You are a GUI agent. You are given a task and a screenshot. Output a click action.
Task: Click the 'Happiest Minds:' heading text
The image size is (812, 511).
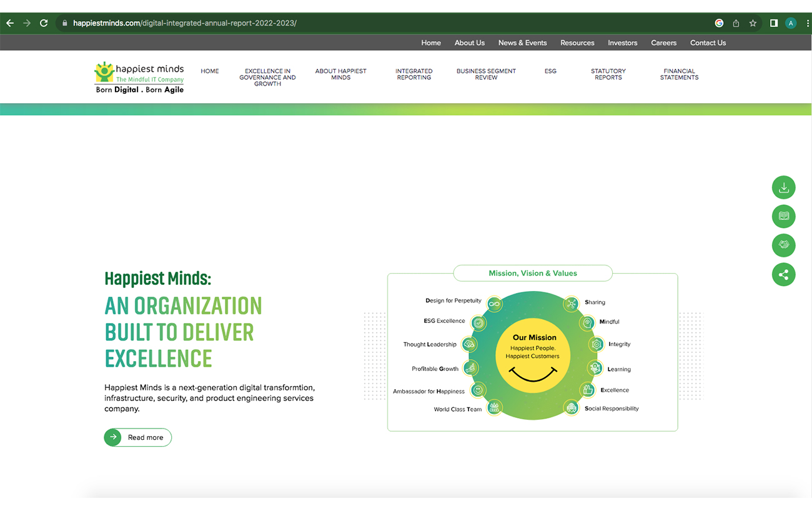[158, 278]
